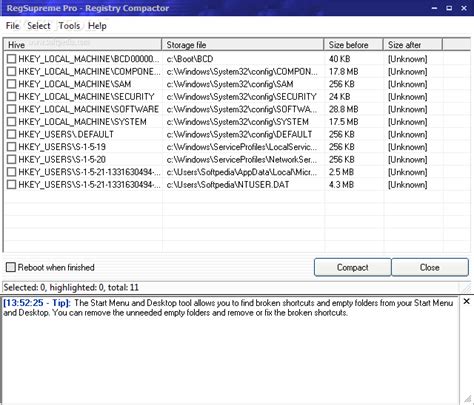474x405 pixels.
Task: Select the HKEY_USERS\S-1-5-20 checkbox
Action: (11, 159)
